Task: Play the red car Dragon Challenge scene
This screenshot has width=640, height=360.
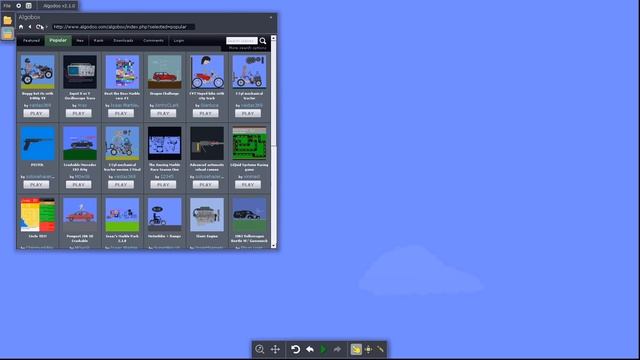Action: point(163,113)
